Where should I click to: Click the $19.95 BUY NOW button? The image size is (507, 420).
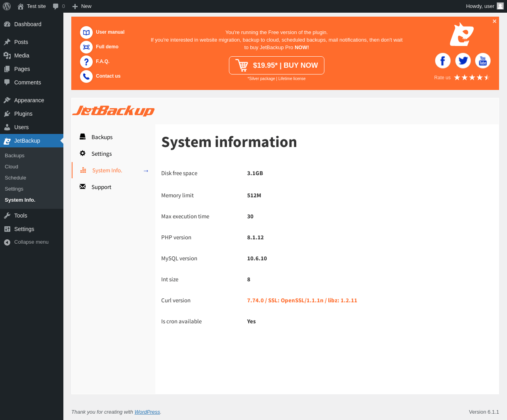[276, 65]
